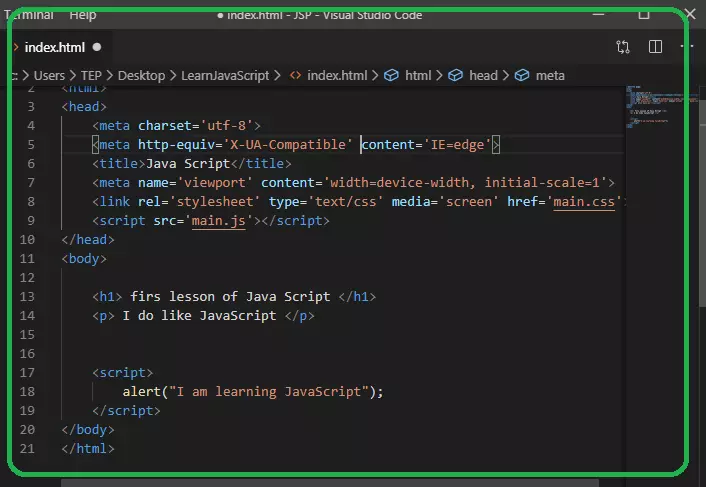706x487 pixels.
Task: Click the opening body tag
Action: point(84,259)
